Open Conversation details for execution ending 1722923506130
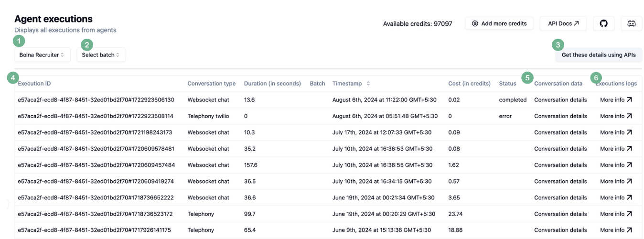This screenshot has height=239, width=644. point(560,100)
